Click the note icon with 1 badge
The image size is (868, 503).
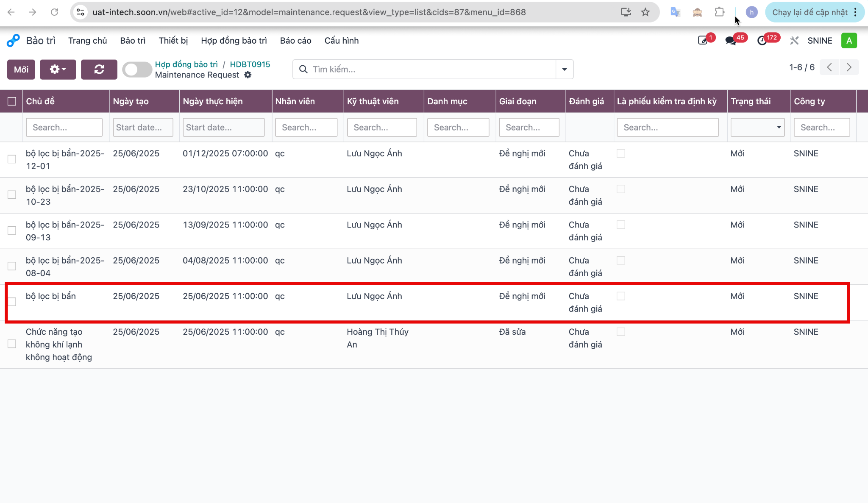point(703,41)
